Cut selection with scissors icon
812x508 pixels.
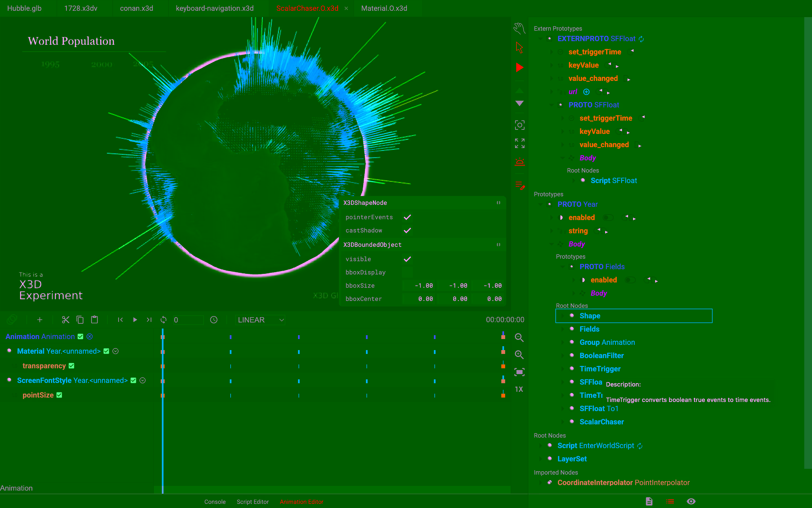coord(65,320)
